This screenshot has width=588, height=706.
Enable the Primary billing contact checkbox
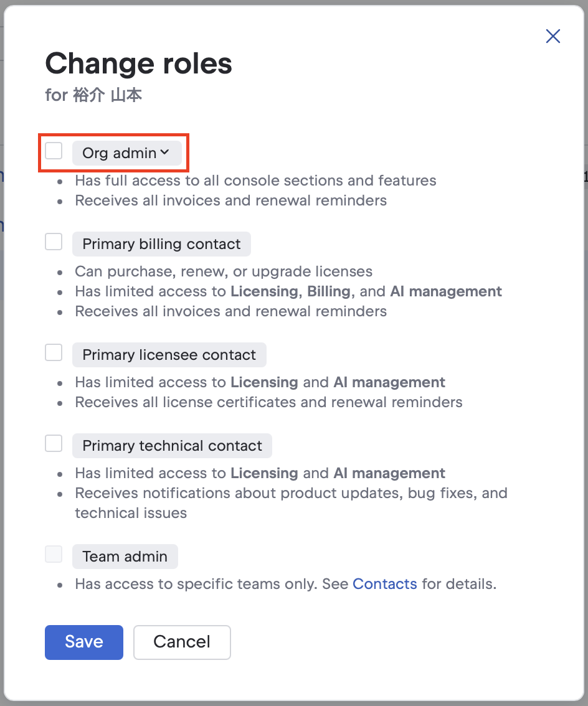pyautogui.click(x=54, y=242)
